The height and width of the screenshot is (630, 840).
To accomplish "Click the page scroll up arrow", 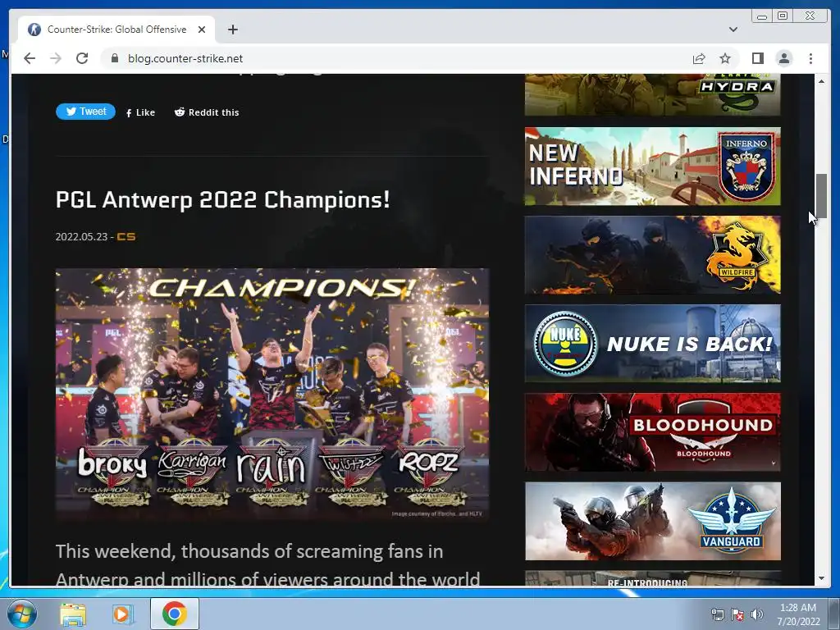I will 821,81.
